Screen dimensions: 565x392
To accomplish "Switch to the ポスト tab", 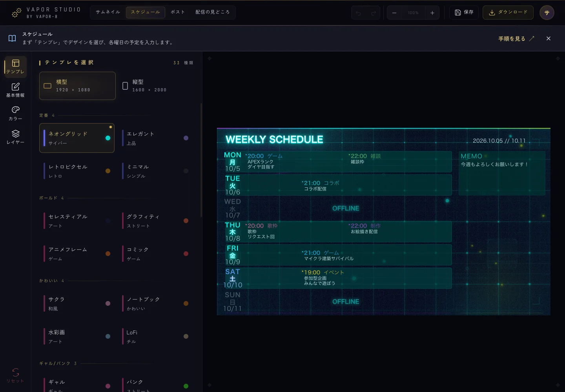I will (178, 12).
